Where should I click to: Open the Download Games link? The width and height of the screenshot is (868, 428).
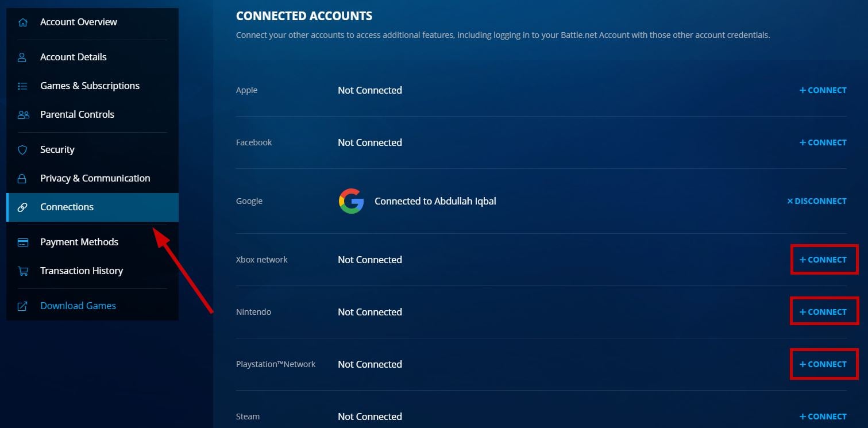point(78,306)
